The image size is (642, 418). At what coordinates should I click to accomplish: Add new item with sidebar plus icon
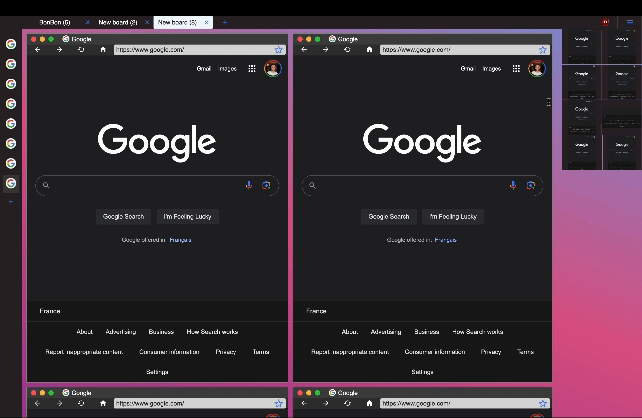pos(11,202)
